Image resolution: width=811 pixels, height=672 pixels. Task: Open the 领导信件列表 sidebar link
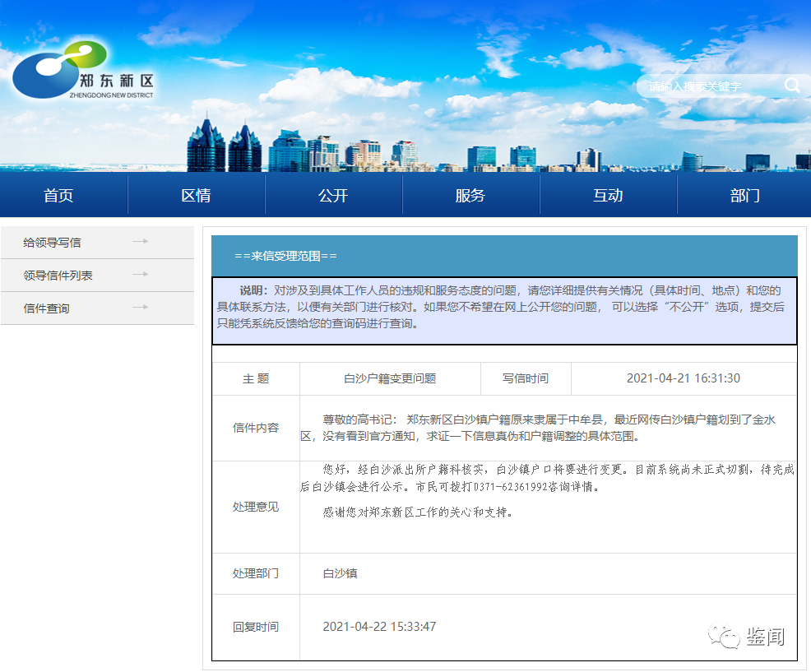tap(58, 276)
